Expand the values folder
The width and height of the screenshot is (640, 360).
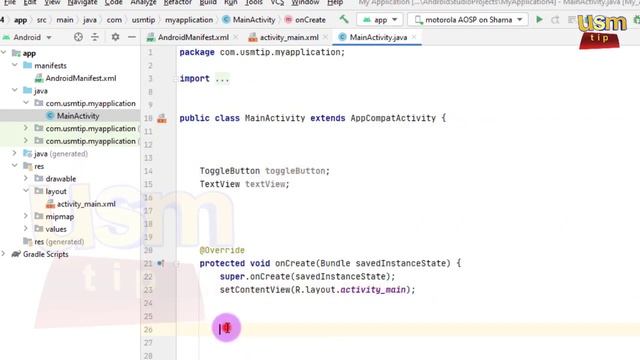tap(26, 229)
